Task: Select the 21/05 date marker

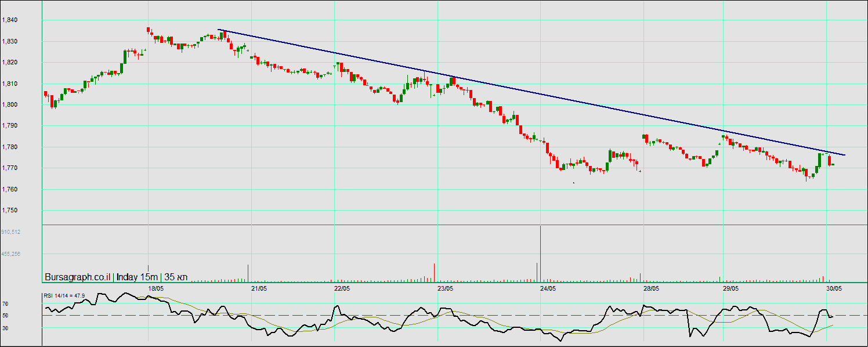Action: click(259, 288)
